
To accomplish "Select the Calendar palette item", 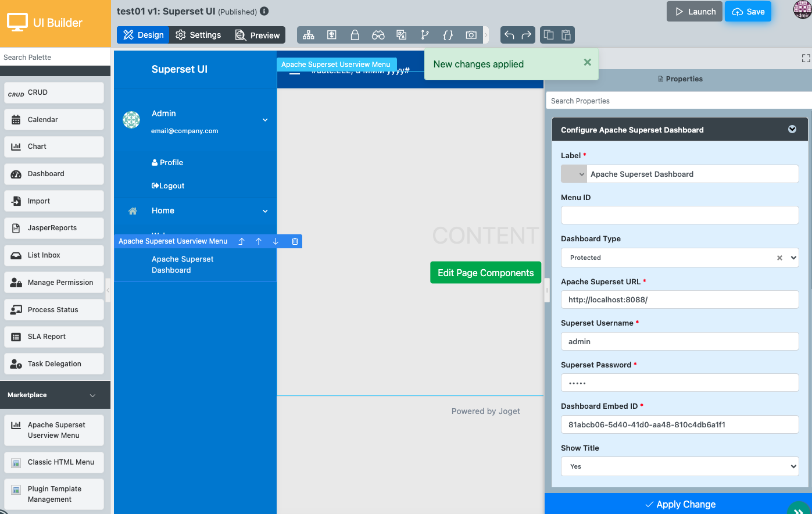I will click(x=54, y=120).
